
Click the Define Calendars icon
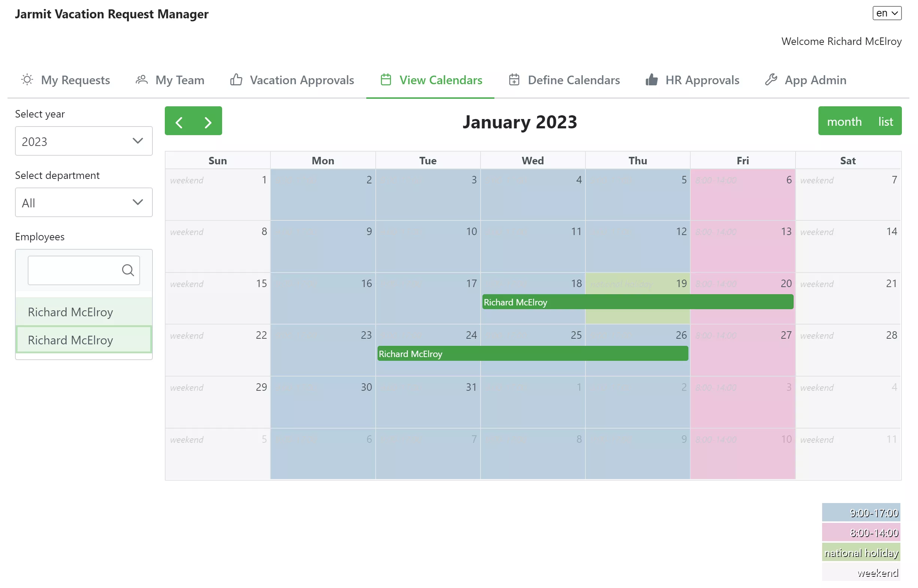click(x=515, y=80)
